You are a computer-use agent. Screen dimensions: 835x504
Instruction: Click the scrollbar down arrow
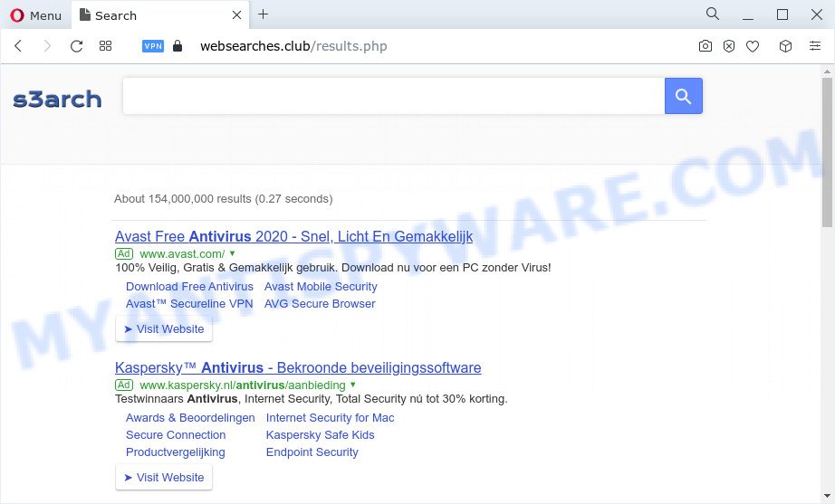(x=827, y=496)
